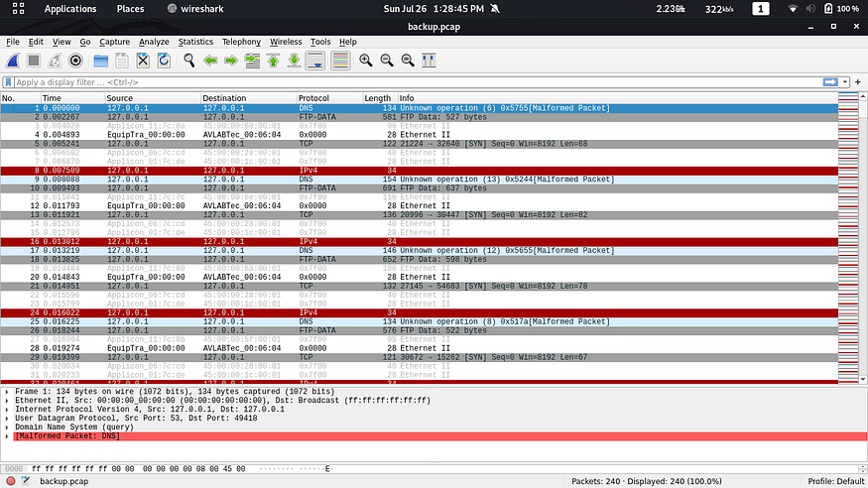
Task: Open the Analyze menu
Action: [x=154, y=42]
